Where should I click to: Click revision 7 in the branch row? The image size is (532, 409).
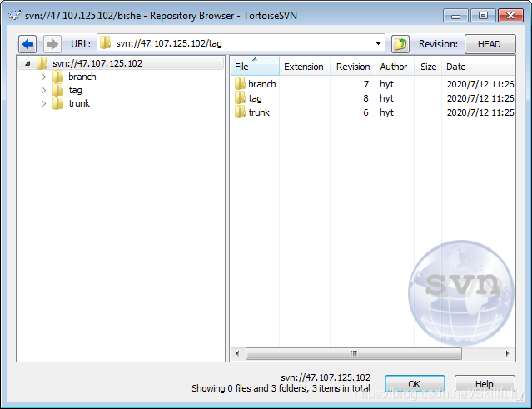pyautogui.click(x=366, y=84)
